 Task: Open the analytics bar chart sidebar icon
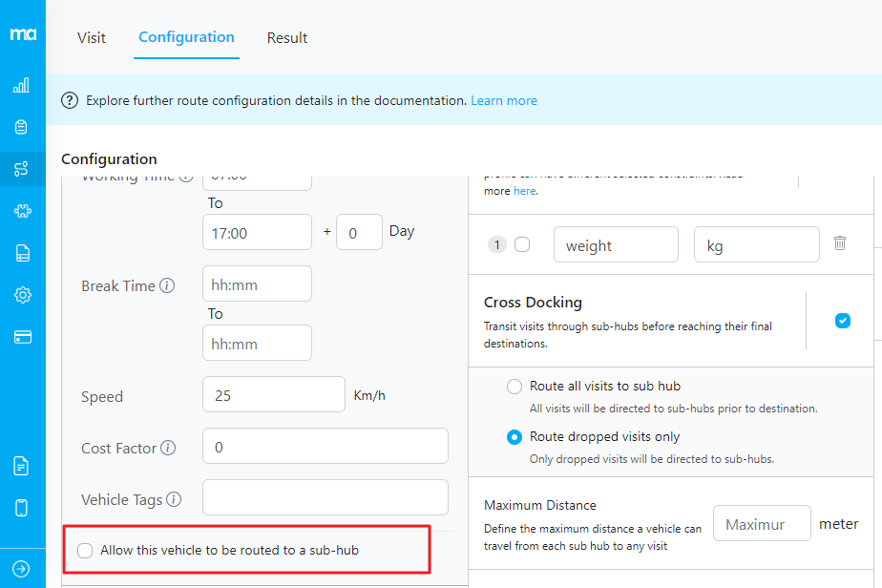[21, 86]
